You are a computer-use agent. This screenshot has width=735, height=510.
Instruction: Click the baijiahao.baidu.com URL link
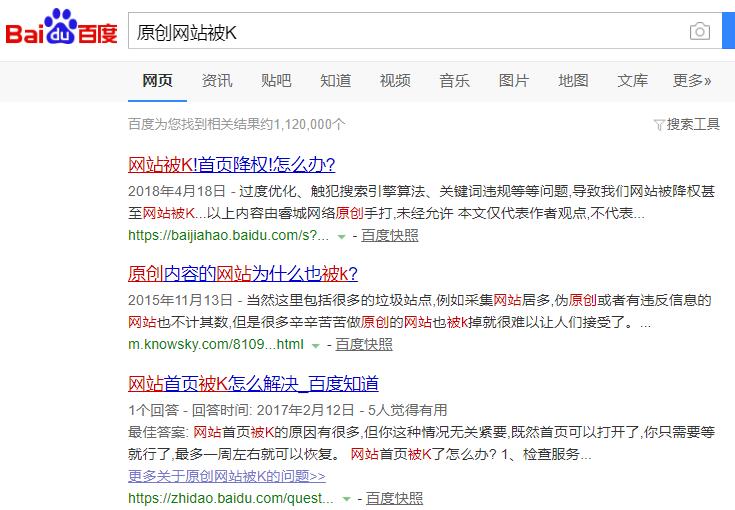tap(228, 235)
